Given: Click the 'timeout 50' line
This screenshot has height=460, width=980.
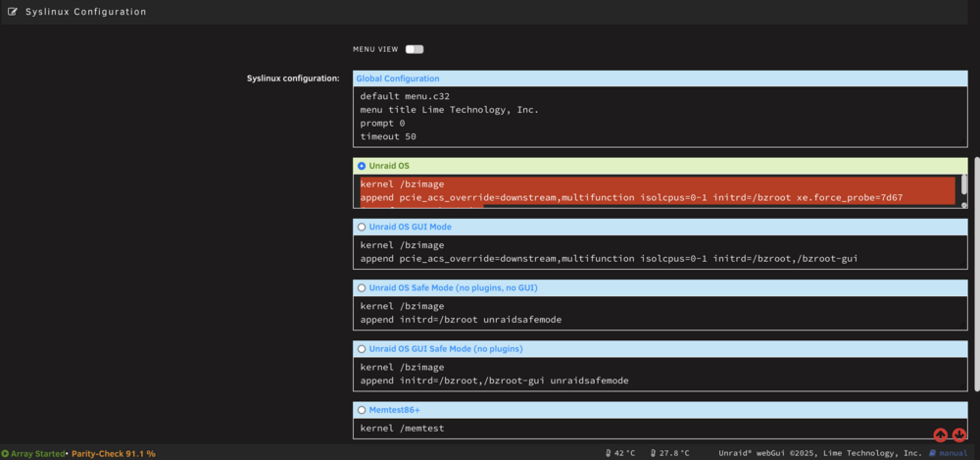Looking at the screenshot, I should [388, 136].
